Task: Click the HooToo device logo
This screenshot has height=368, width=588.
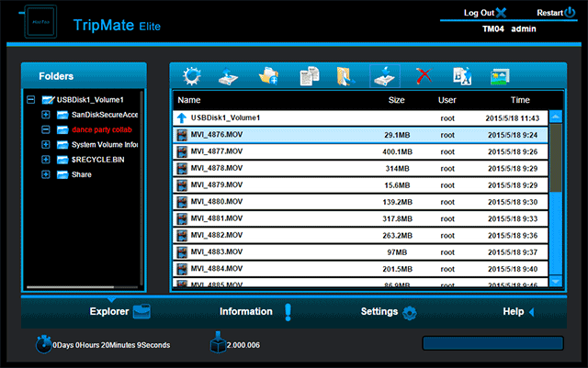Action: (x=40, y=22)
